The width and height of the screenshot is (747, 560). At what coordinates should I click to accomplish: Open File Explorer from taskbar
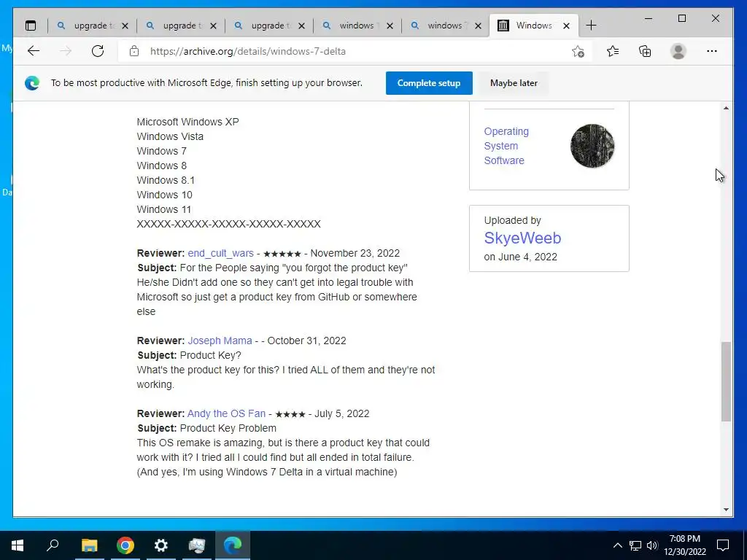(89, 545)
